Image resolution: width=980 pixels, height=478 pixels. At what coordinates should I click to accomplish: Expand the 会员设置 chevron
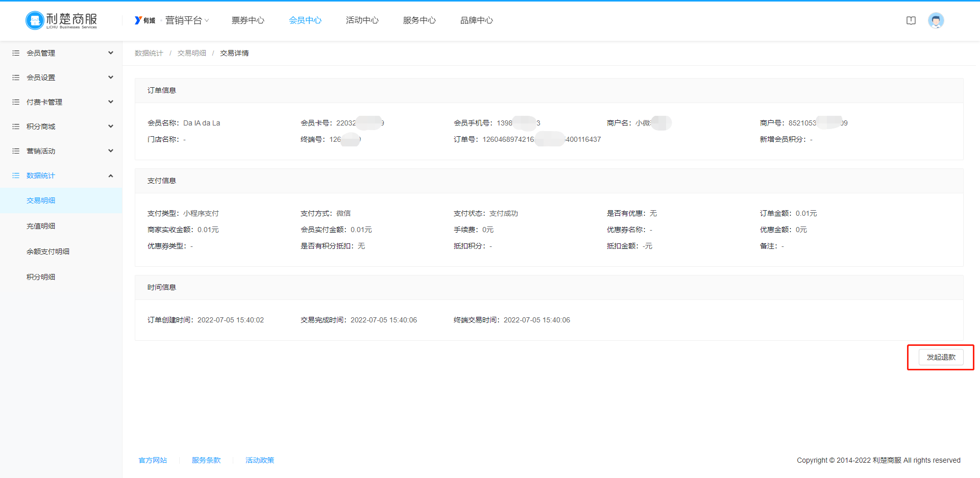[x=111, y=78]
